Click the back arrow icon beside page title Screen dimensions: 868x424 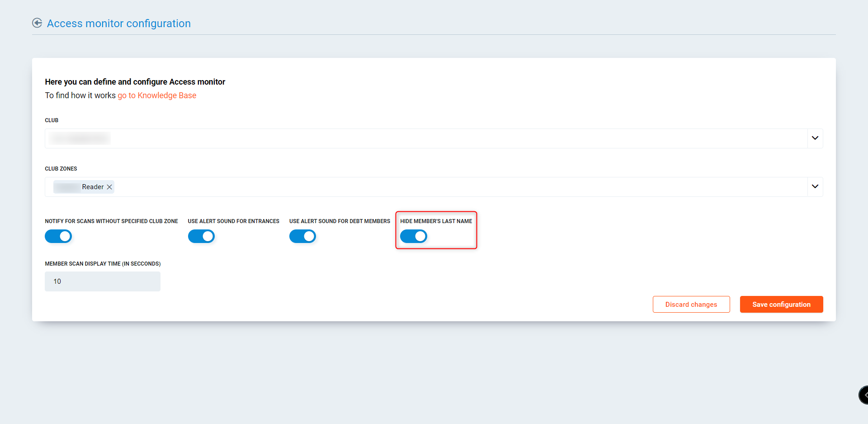(37, 23)
